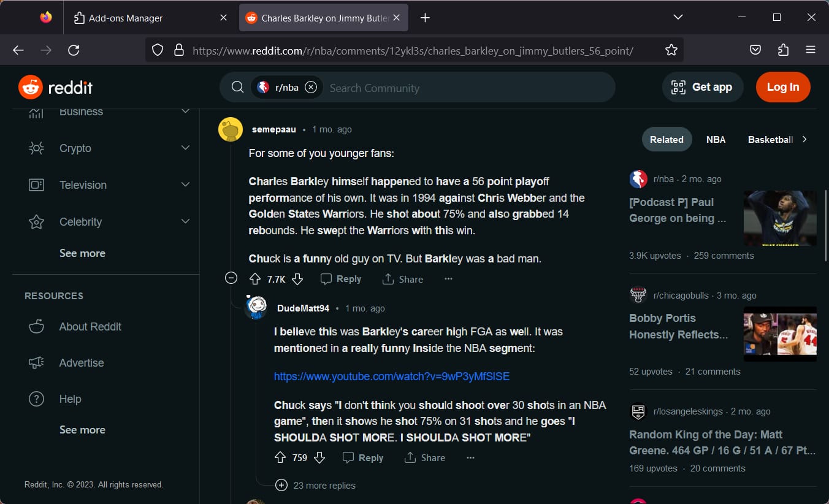
Task: Expand the Crypto topic section
Action: pyautogui.click(x=185, y=148)
